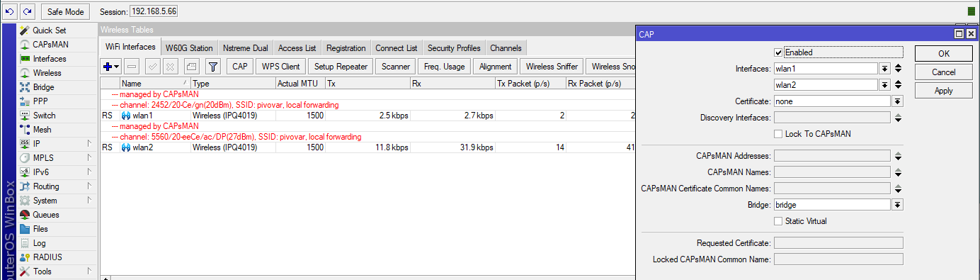Switch to Nstreme Dual tab

click(245, 48)
